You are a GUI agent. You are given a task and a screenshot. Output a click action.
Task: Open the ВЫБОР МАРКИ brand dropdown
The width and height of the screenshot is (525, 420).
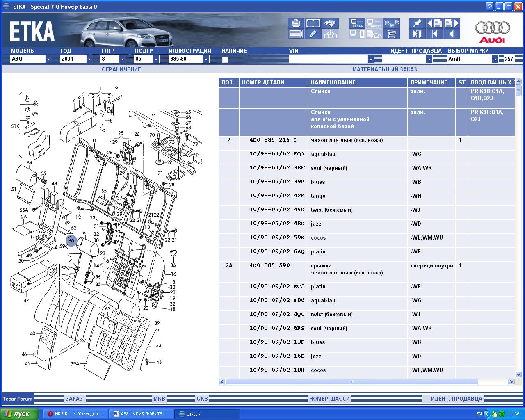[495, 59]
